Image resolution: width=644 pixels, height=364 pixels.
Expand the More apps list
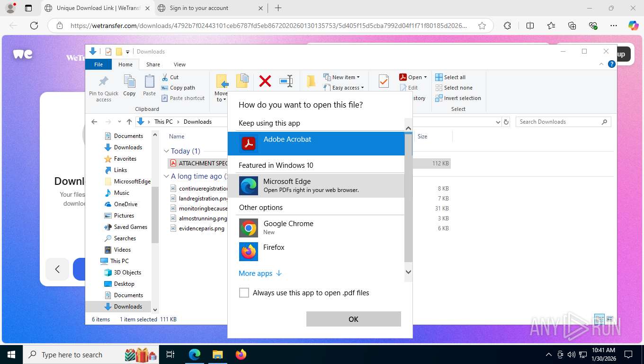(x=260, y=273)
